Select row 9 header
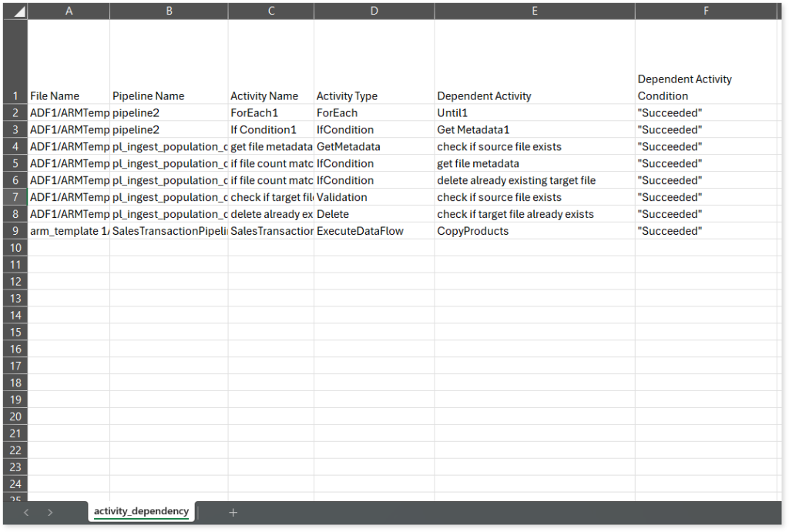Image resolution: width=789 pixels, height=532 pixels. [x=15, y=231]
